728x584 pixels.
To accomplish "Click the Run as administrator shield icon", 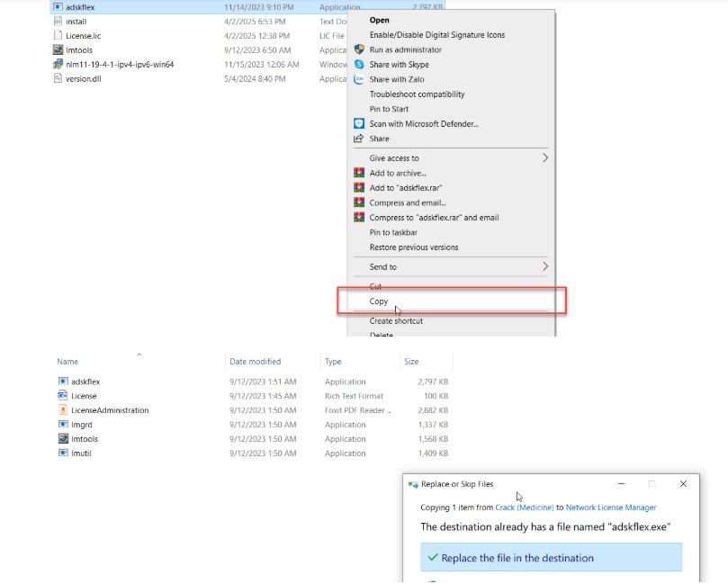I will (x=359, y=49).
